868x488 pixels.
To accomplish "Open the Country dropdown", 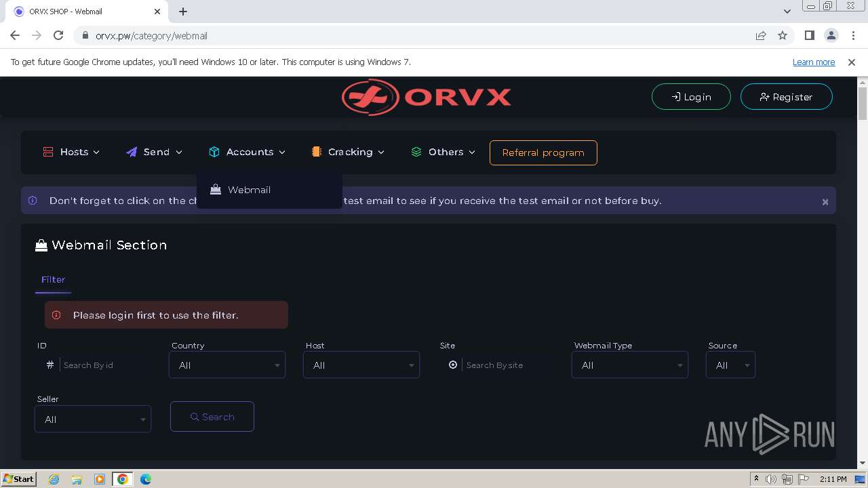I will pos(227,365).
